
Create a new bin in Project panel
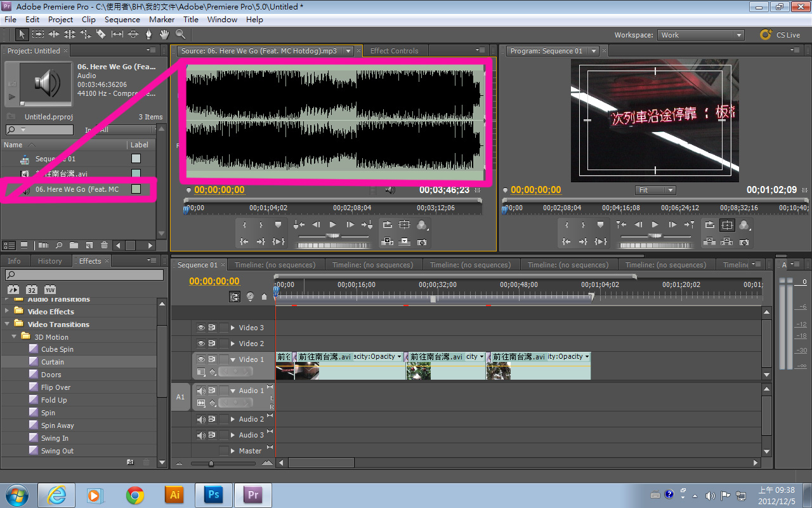(74, 245)
